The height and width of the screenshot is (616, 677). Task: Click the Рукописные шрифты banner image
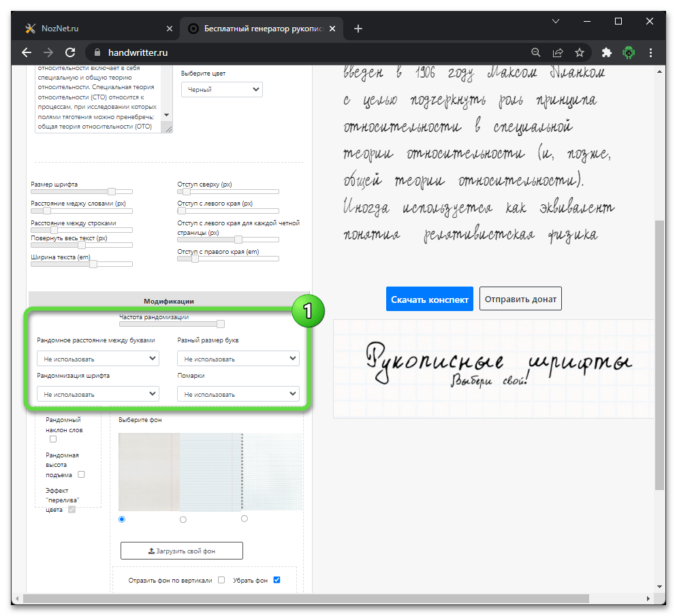(x=493, y=368)
